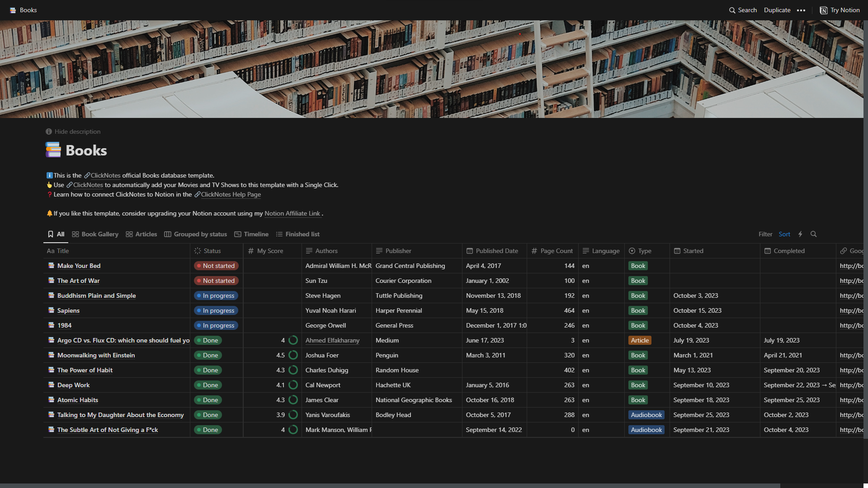Click Not started status of Make Your Bed
This screenshot has height=488, width=868.
click(x=216, y=266)
